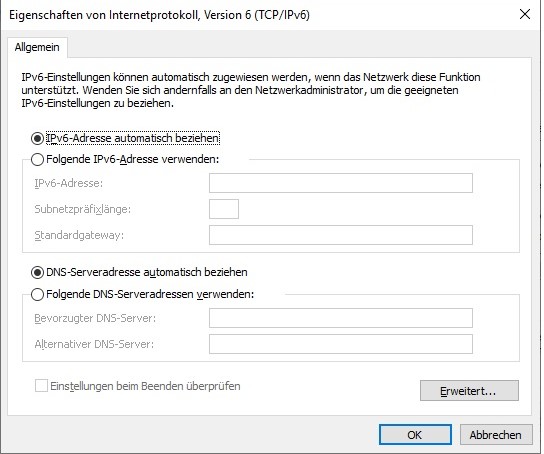Open the Erweitert... advanced settings
The height and width of the screenshot is (454, 544).
click(469, 391)
